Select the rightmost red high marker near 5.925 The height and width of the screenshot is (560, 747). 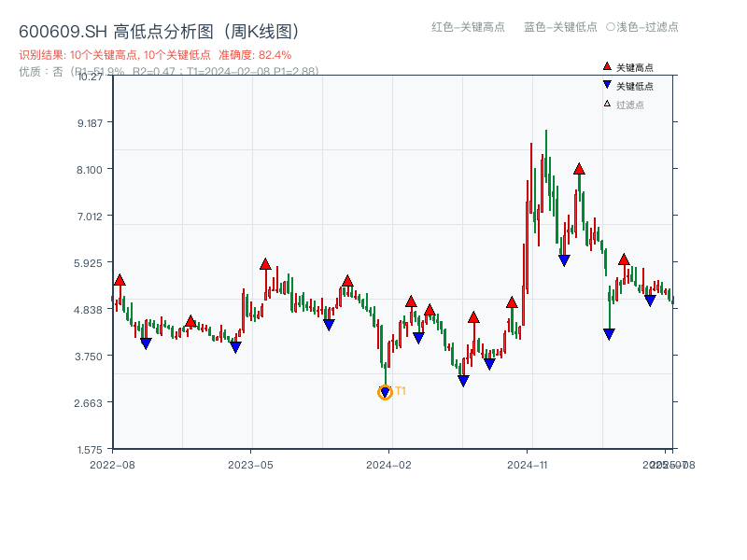point(622,260)
